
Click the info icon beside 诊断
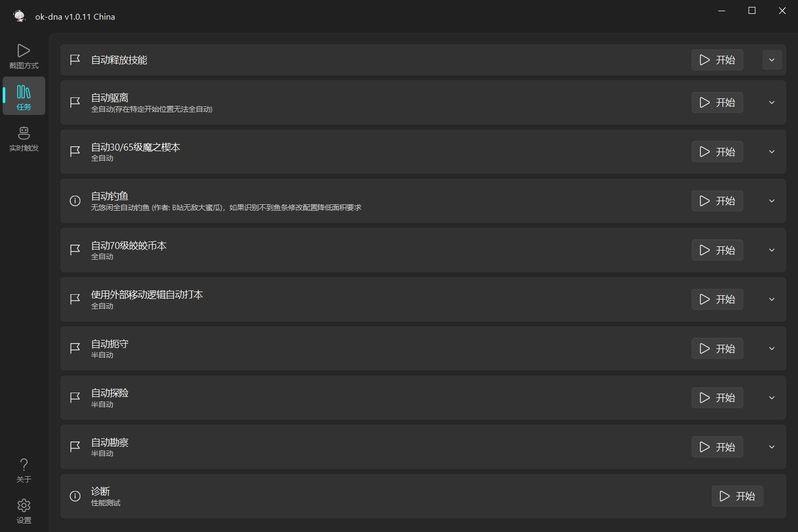coord(75,496)
